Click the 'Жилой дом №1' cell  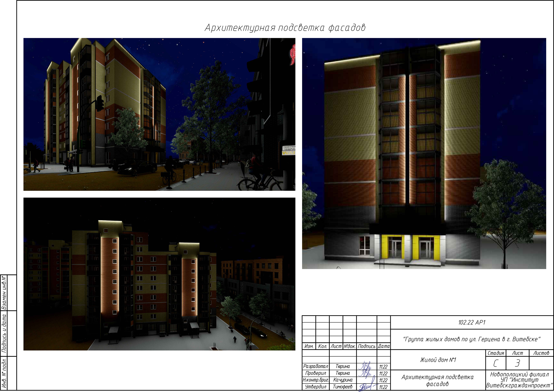coord(438,360)
